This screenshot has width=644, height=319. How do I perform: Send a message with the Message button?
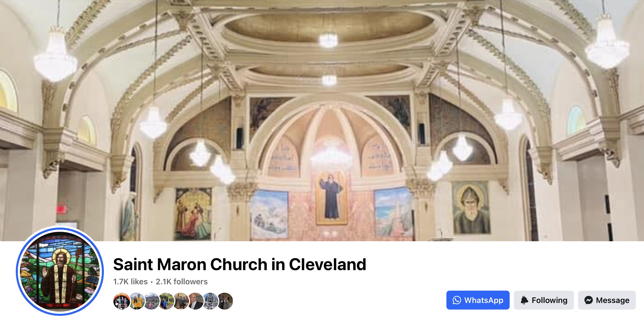(x=607, y=300)
